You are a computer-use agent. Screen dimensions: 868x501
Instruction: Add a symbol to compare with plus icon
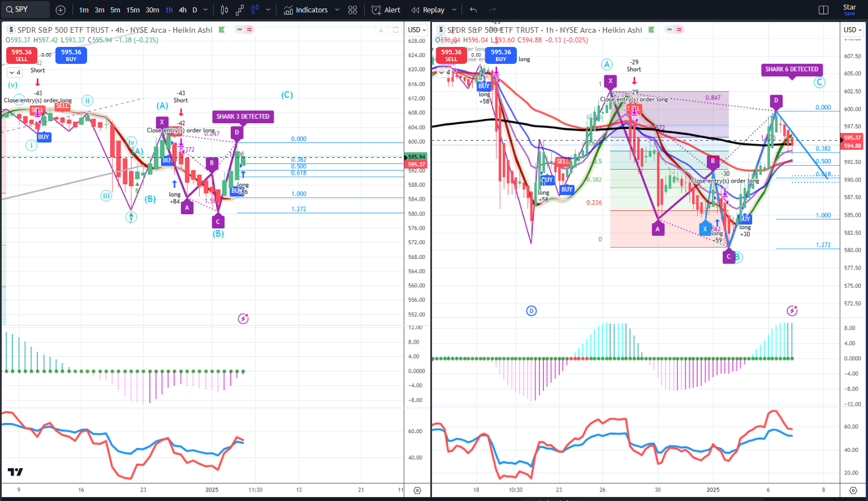point(61,10)
